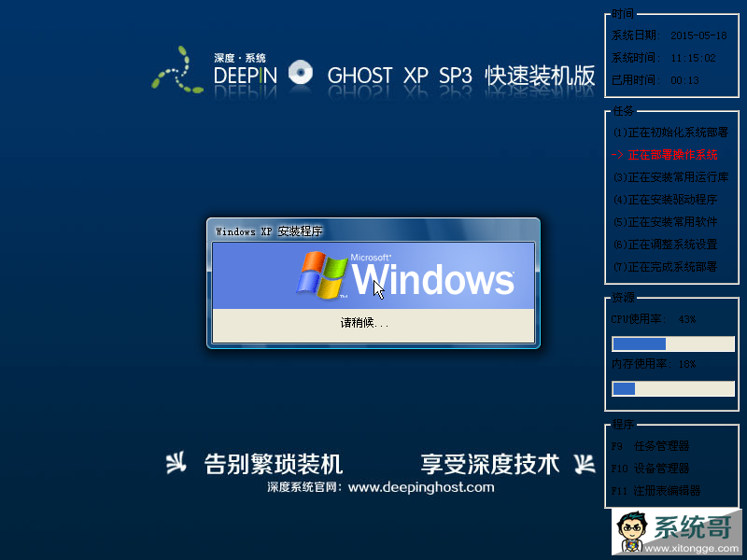The image size is (747, 560).
Task: Click the leaf ornament right of 享受深度技术
Action: point(585,464)
